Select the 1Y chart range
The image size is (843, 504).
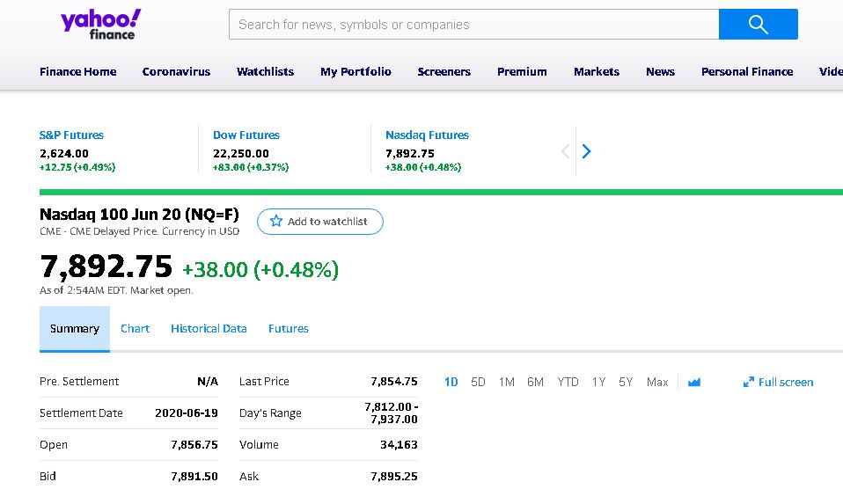coord(598,382)
